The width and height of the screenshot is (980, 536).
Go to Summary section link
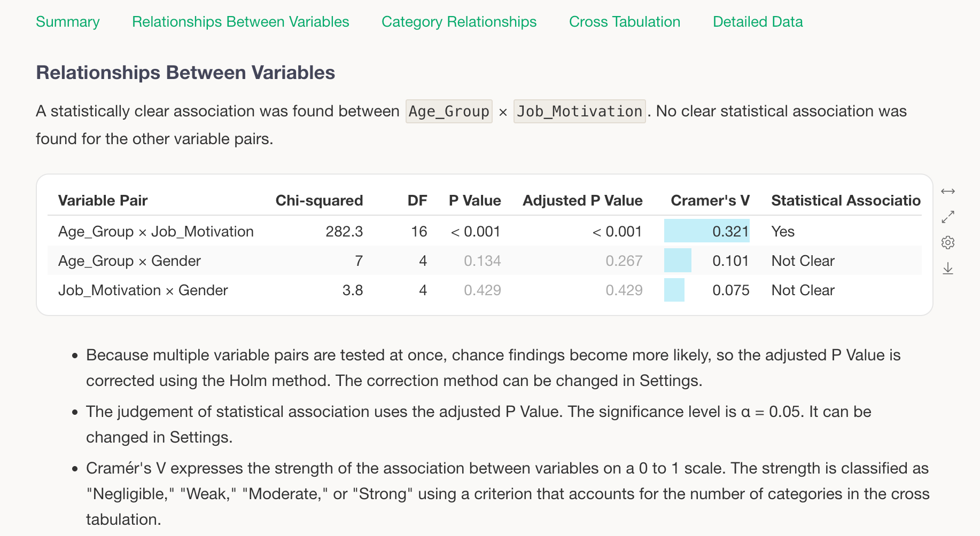click(68, 22)
